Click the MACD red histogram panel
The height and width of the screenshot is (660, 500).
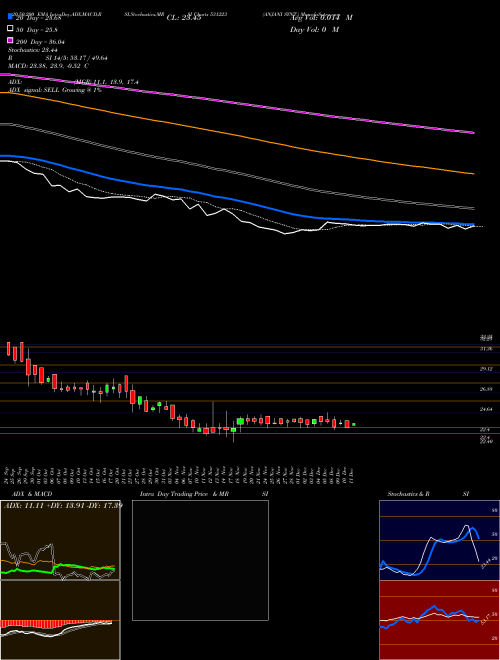click(60, 620)
